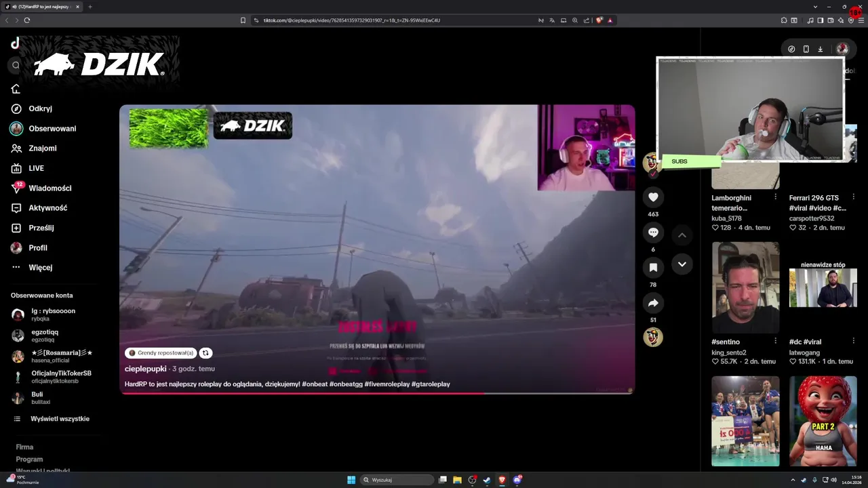Open the Brave Rewards triangle icon
Screen dimensions: 868x488
coord(610,20)
